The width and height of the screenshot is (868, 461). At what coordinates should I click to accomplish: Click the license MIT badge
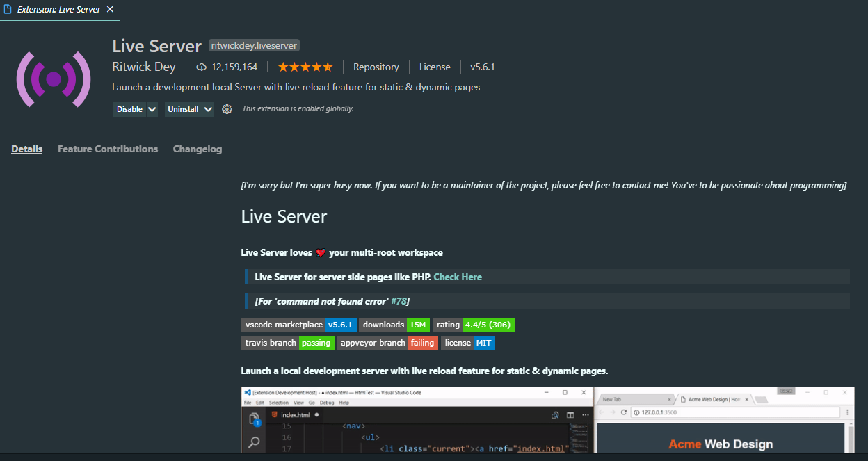click(468, 343)
